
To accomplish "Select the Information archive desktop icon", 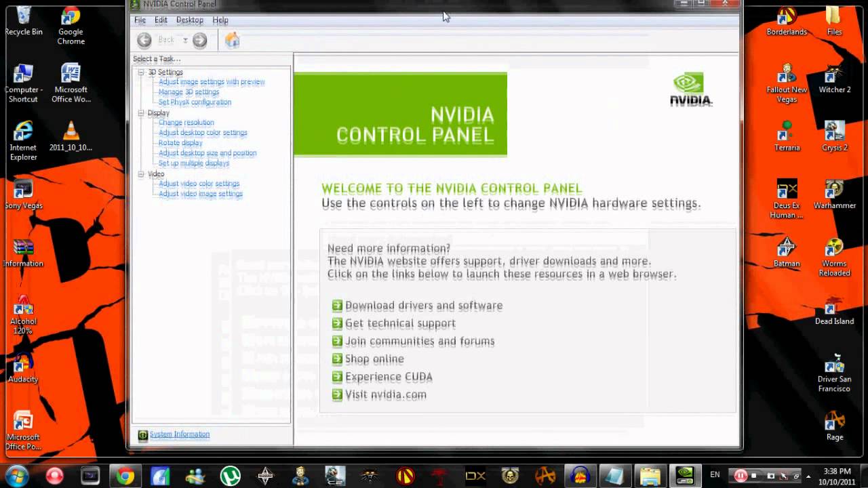I will point(23,252).
